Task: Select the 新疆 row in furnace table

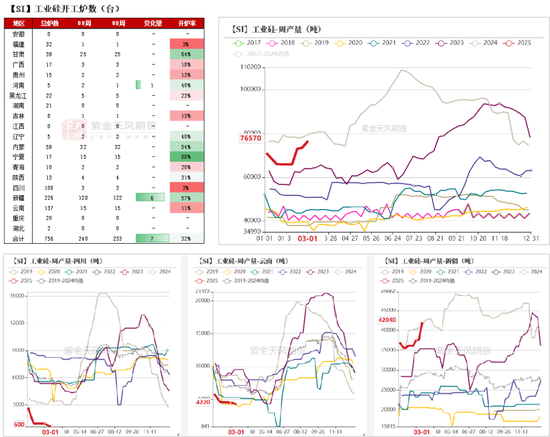Action: pyautogui.click(x=104, y=198)
